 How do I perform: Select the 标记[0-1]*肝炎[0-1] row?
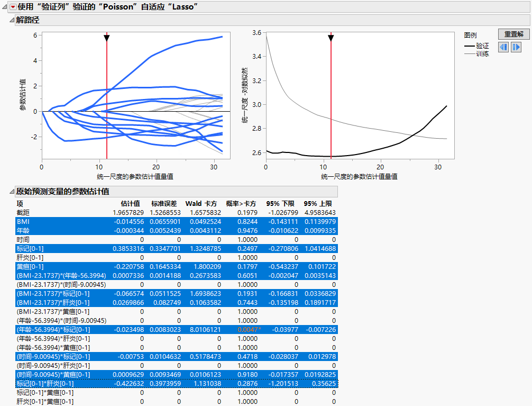(176, 384)
